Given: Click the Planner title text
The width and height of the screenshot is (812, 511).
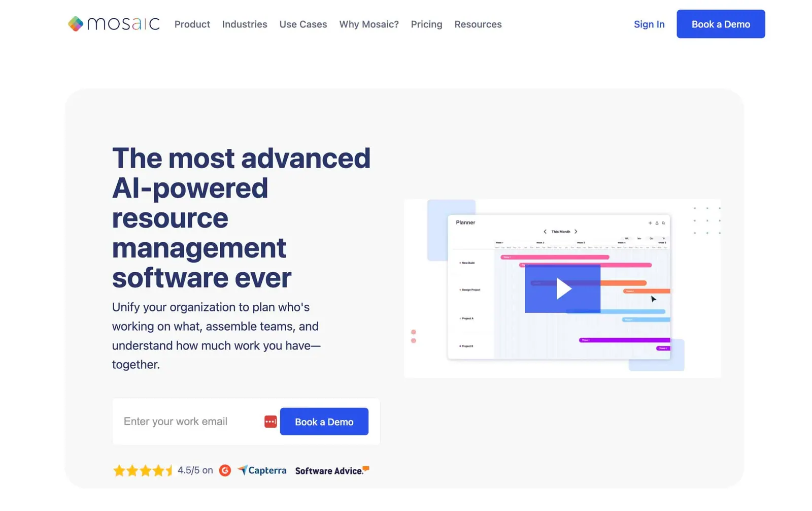Looking at the screenshot, I should (465, 222).
